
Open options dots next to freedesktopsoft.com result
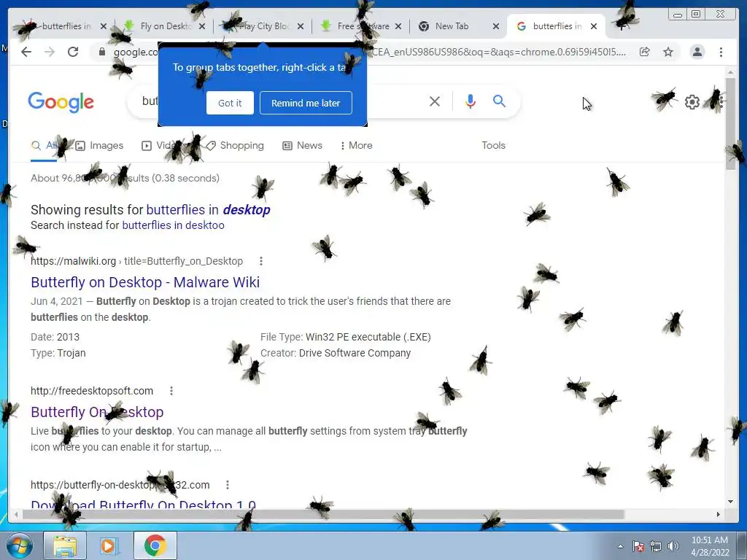[x=171, y=391]
